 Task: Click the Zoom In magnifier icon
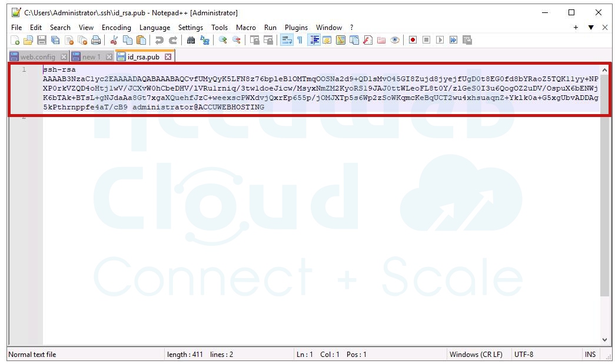tap(222, 40)
